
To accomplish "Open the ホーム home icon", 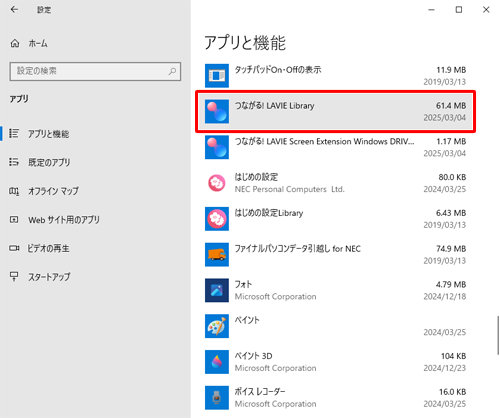I will [x=15, y=43].
